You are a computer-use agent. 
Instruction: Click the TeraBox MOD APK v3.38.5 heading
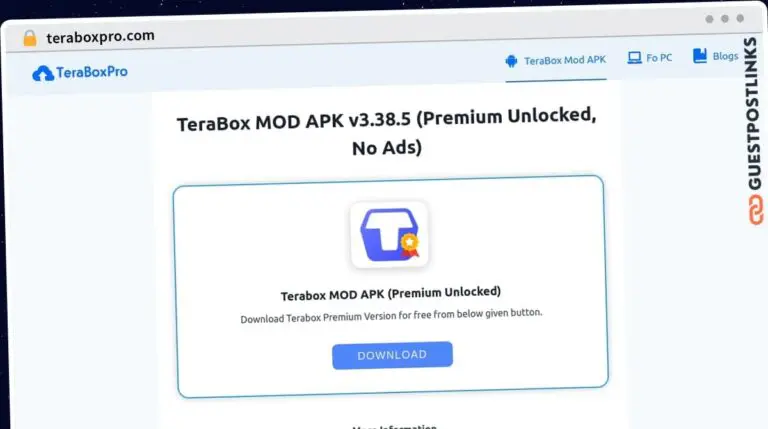point(387,131)
